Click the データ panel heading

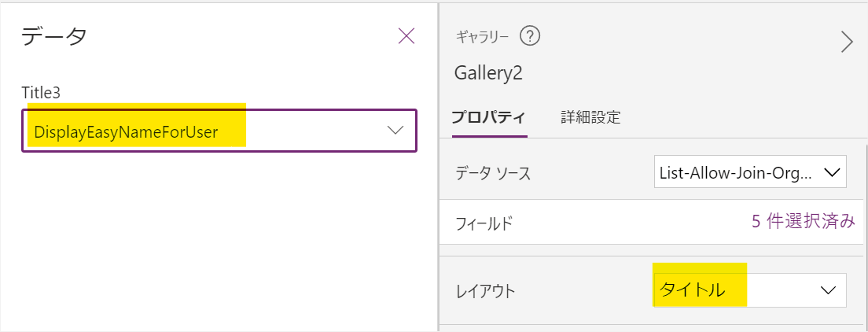coord(53,37)
